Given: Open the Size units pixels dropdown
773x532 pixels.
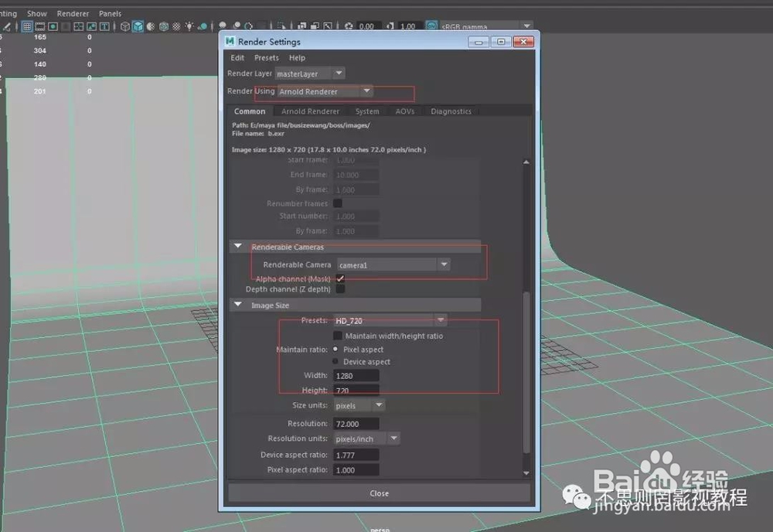Looking at the screenshot, I should pos(359,405).
